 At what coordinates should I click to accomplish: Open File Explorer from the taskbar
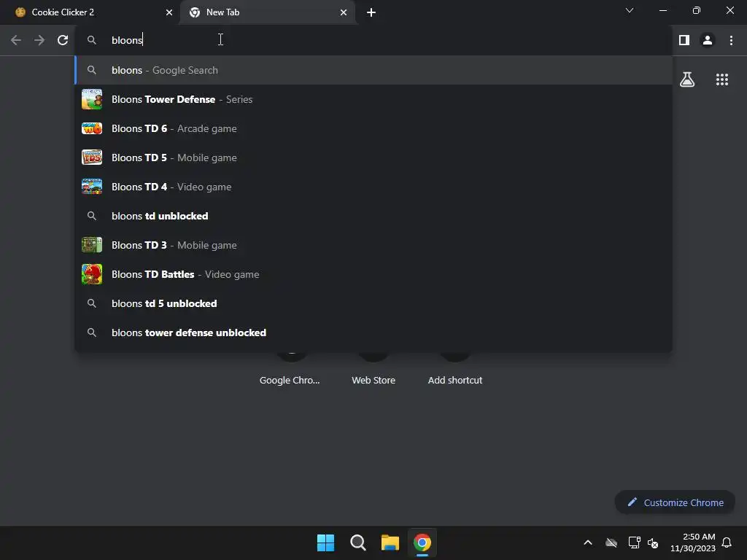pos(390,542)
